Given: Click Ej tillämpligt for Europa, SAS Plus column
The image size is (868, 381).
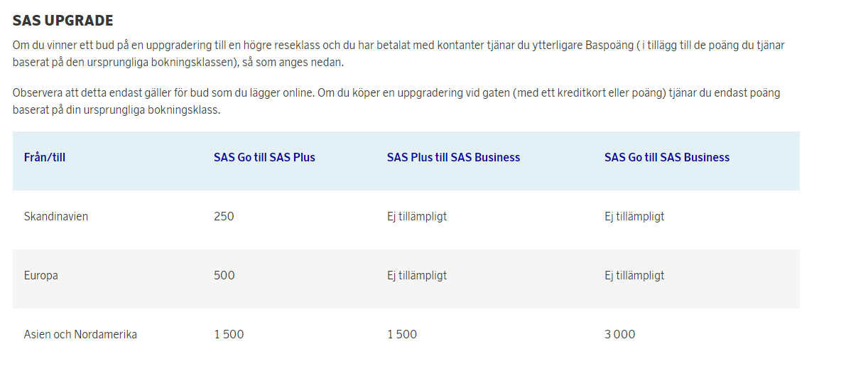Looking at the screenshot, I should coord(417,275).
